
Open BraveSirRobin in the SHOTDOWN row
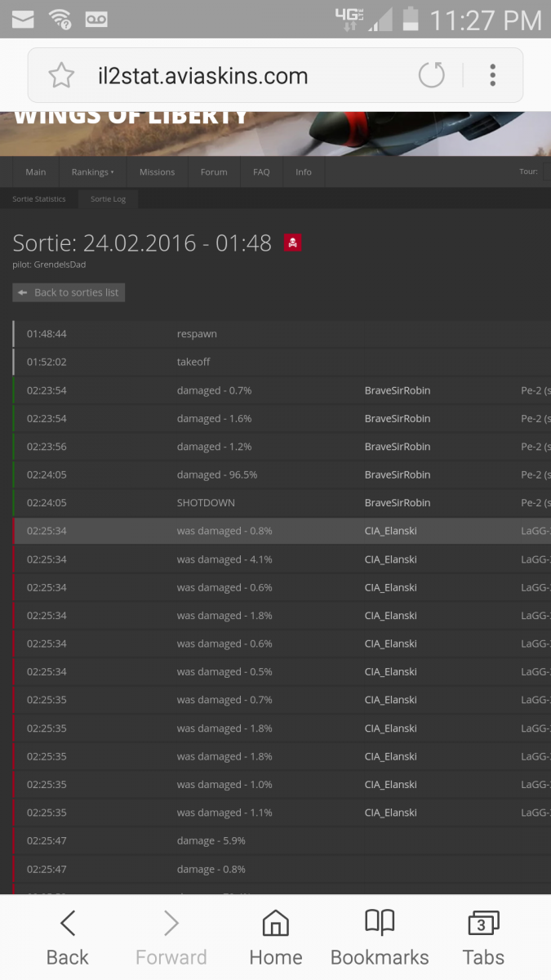pos(398,503)
